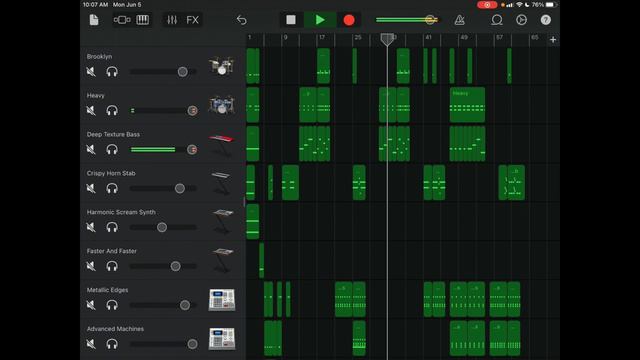Select the Deep Texture Bass keyboard icon
640x360 pixels.
(x=222, y=145)
